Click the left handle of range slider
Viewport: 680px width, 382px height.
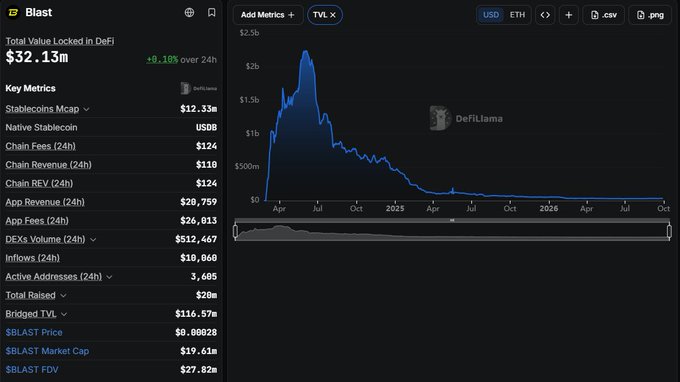pos(235,232)
